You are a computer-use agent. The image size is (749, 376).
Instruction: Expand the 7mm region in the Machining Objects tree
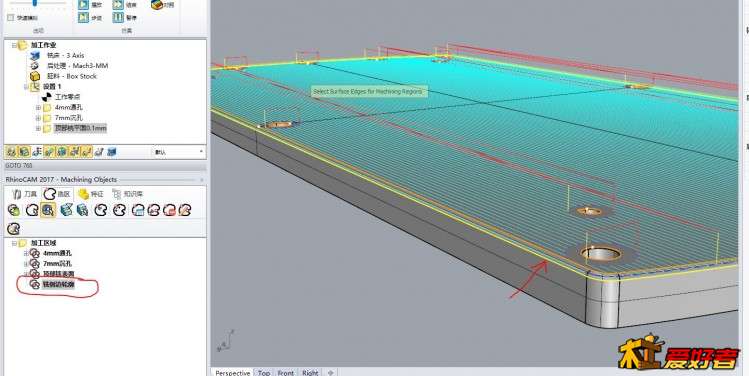[x=26, y=263]
